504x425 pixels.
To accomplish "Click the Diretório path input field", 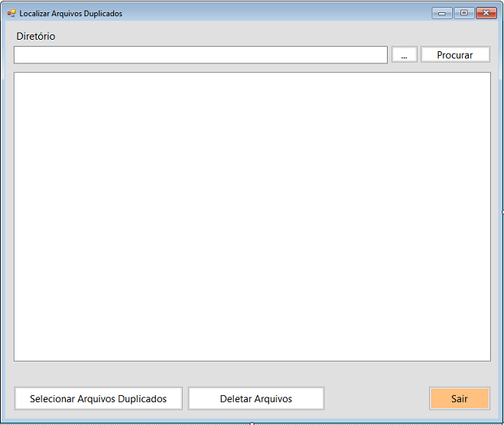I will coord(200,55).
